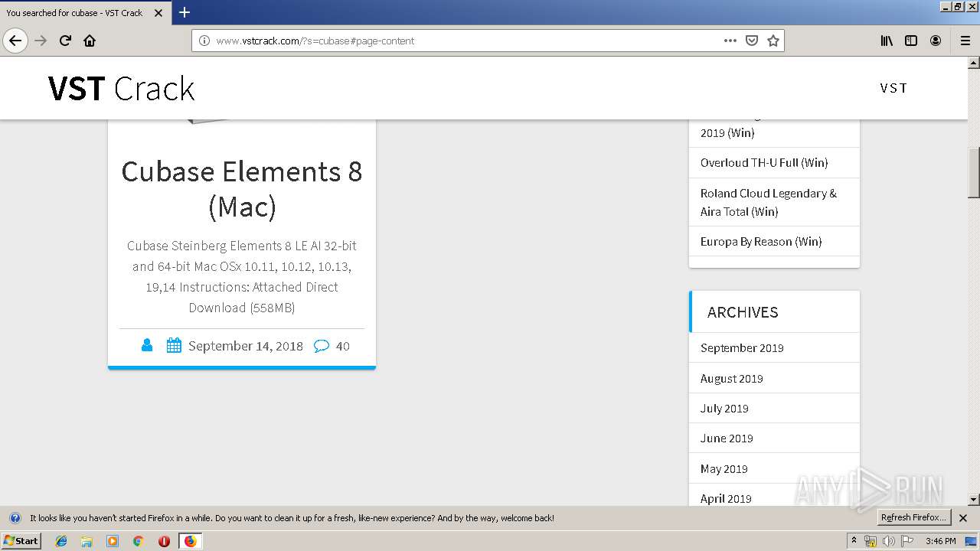Show hidden system tray icons
This screenshot has height=551, width=980.
(854, 541)
